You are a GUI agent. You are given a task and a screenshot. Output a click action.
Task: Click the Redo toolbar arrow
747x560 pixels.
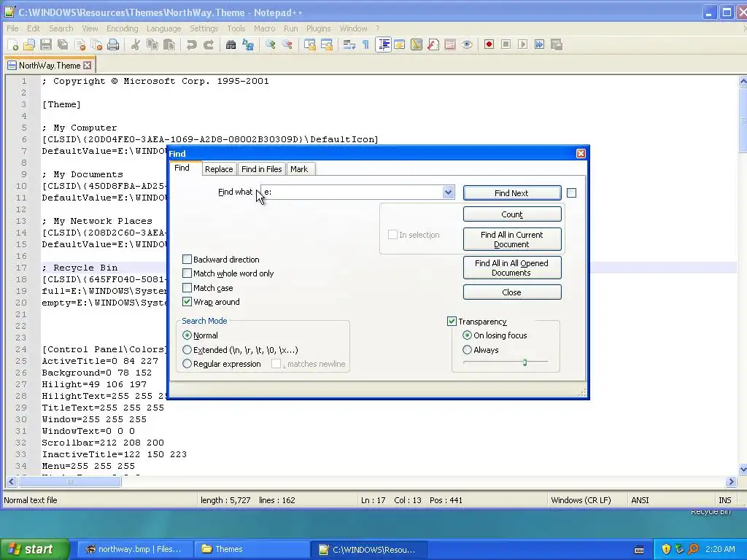(209, 44)
